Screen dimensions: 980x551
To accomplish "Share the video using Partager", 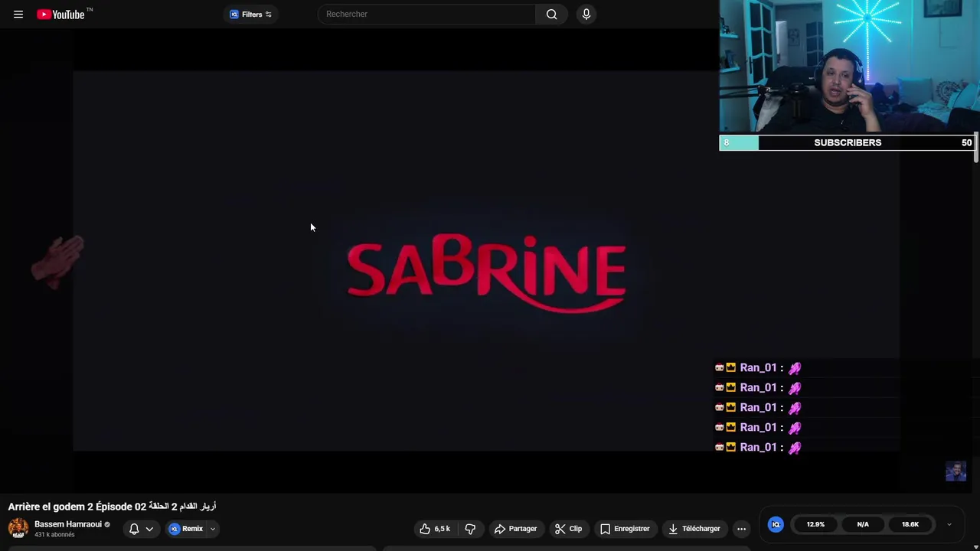I will pos(516,529).
